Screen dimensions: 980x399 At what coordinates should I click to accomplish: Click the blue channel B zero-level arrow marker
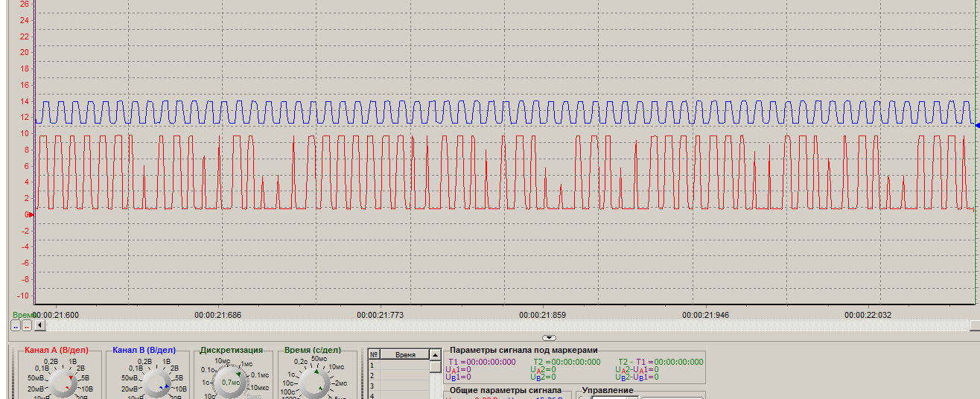tap(977, 125)
